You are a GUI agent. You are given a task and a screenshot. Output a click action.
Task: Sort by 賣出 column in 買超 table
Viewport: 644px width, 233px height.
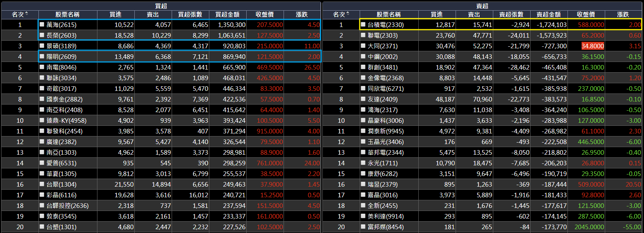click(x=153, y=14)
